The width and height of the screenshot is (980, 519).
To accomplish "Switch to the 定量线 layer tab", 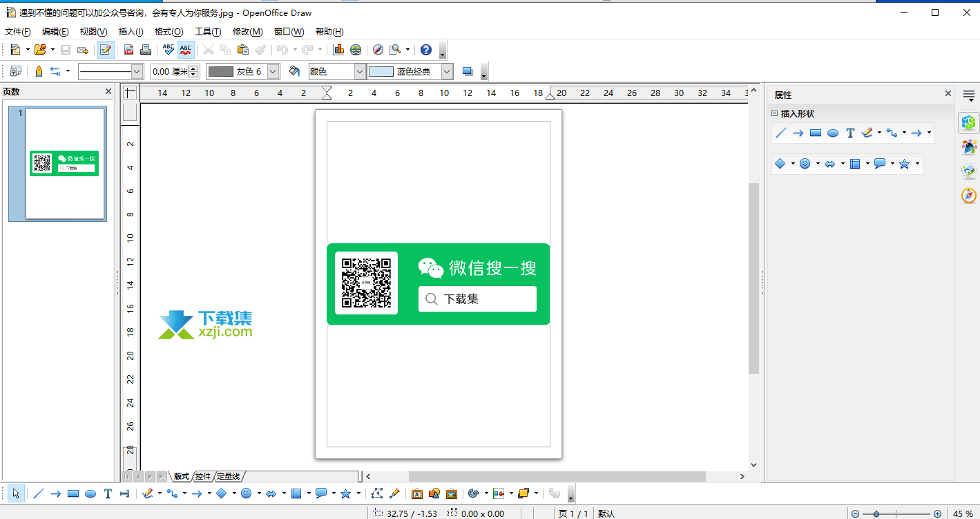I will coord(229,476).
